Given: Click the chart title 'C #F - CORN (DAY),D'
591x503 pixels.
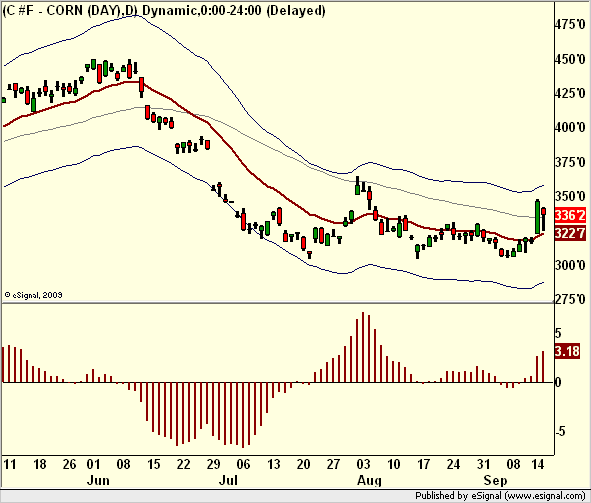Looking at the screenshot, I should coord(69,11).
